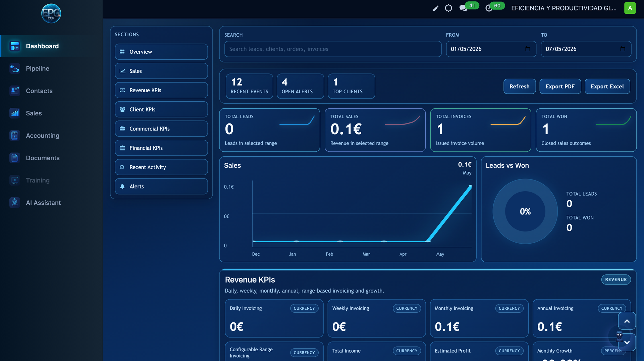Open the green user avatar A
Image resolution: width=644 pixels, height=361 pixels.
630,8
